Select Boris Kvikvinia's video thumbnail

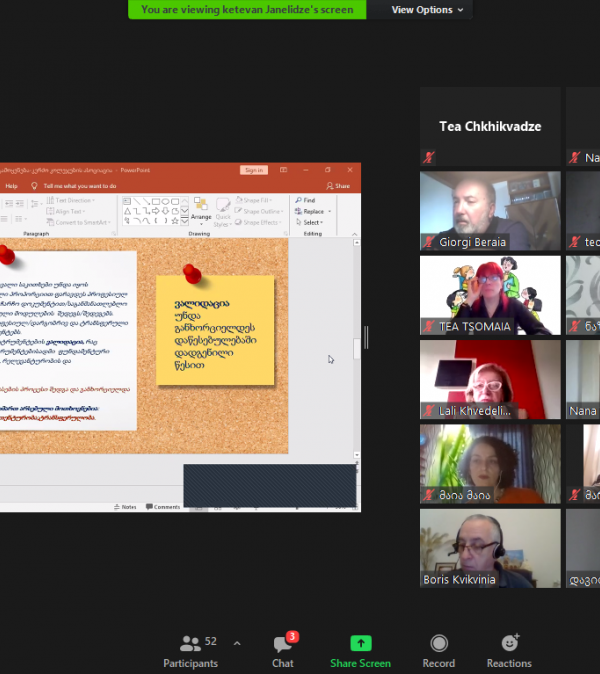tap(490, 548)
